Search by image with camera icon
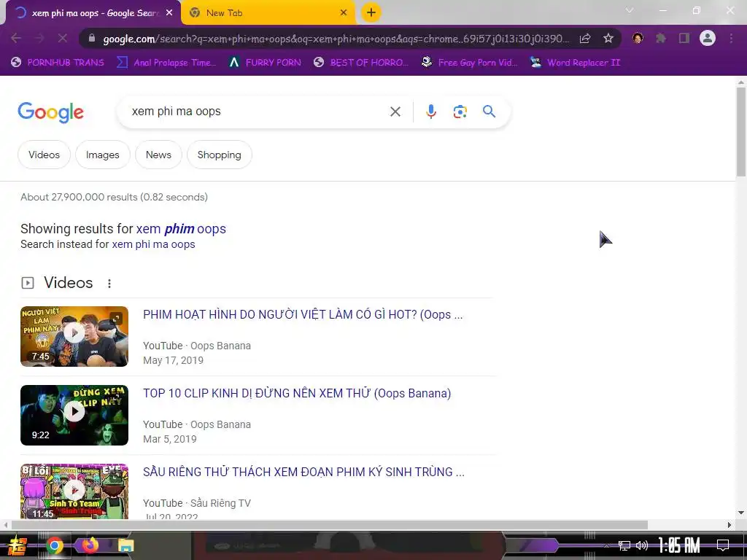Screen dimensions: 747x560 pos(460,112)
